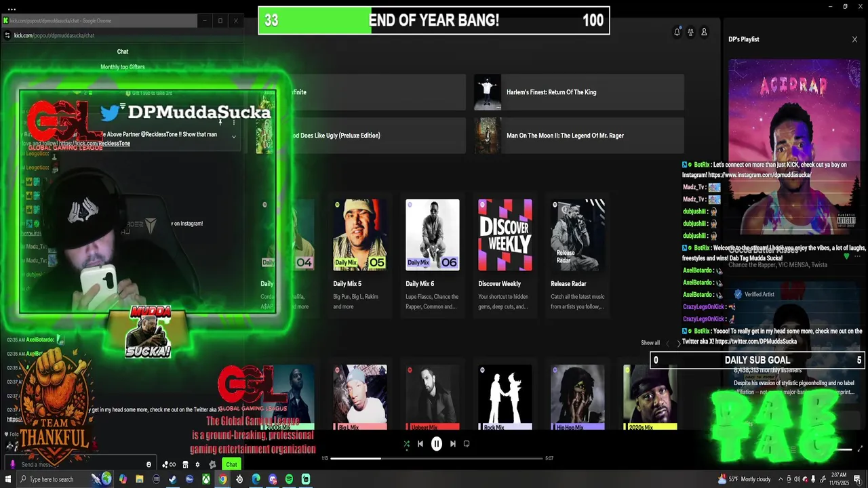Click the Monthly top Gifters heading

tap(123, 67)
